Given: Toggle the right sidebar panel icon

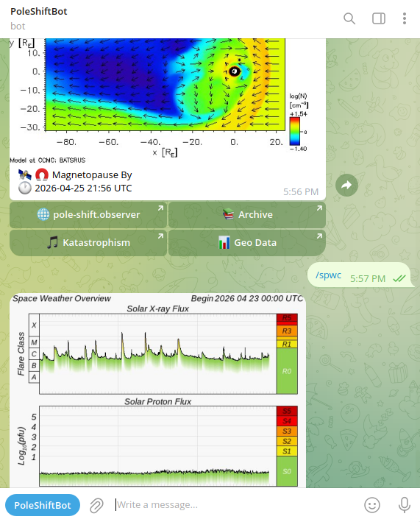Looking at the screenshot, I should (x=378, y=18).
